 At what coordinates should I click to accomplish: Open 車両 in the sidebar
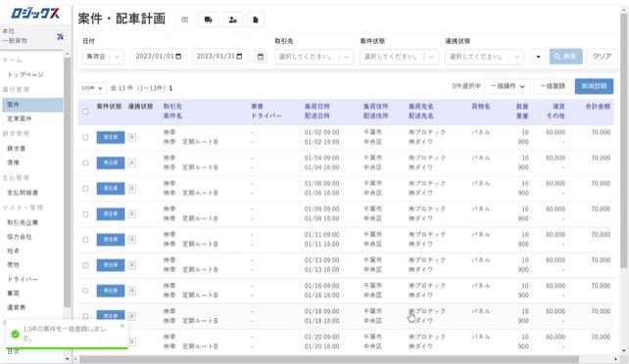13,294
